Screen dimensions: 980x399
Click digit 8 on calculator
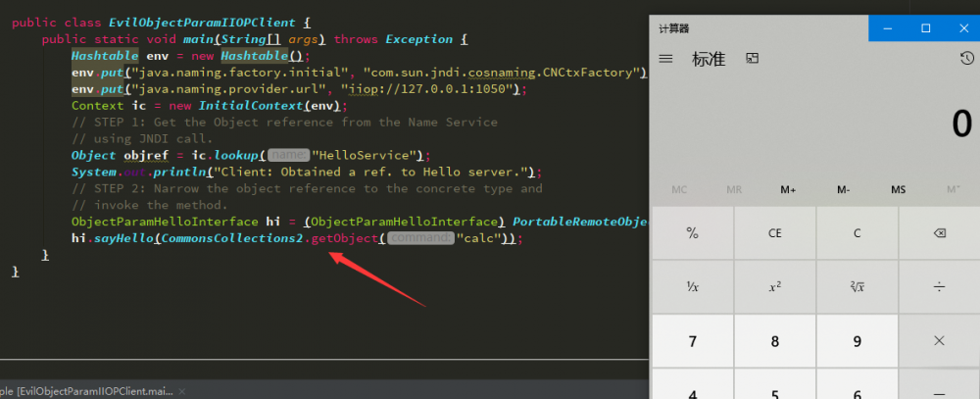pos(774,341)
